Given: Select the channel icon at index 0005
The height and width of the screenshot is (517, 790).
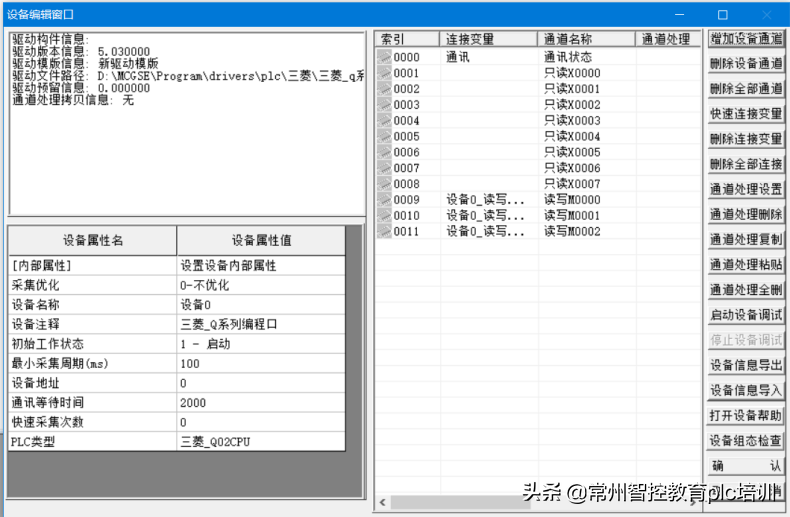Looking at the screenshot, I should click(x=384, y=137).
